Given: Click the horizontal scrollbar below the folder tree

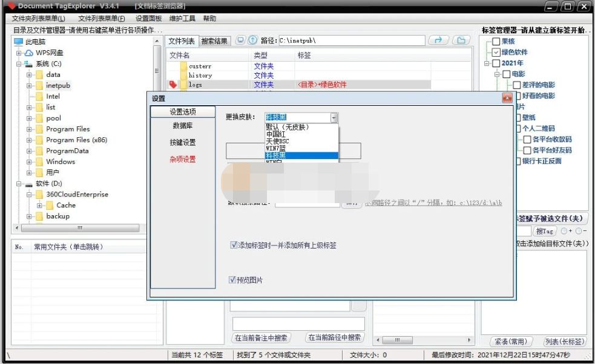Looking at the screenshot, I should pos(81,228).
